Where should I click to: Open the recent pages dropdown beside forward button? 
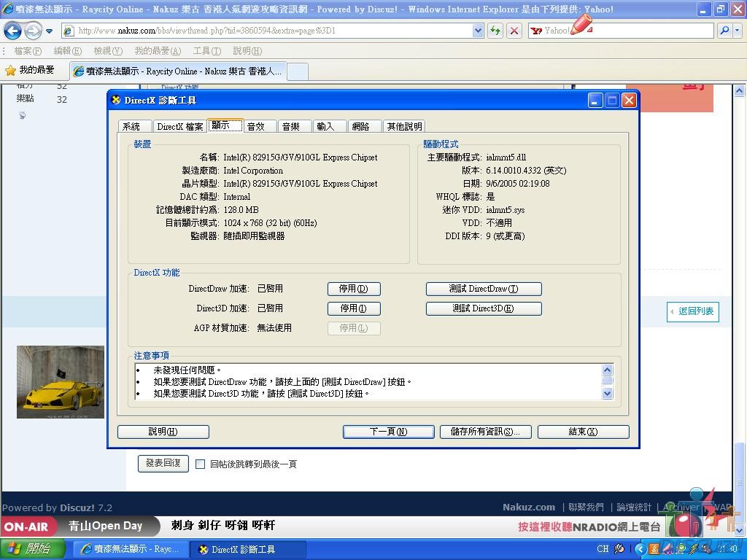(49, 31)
